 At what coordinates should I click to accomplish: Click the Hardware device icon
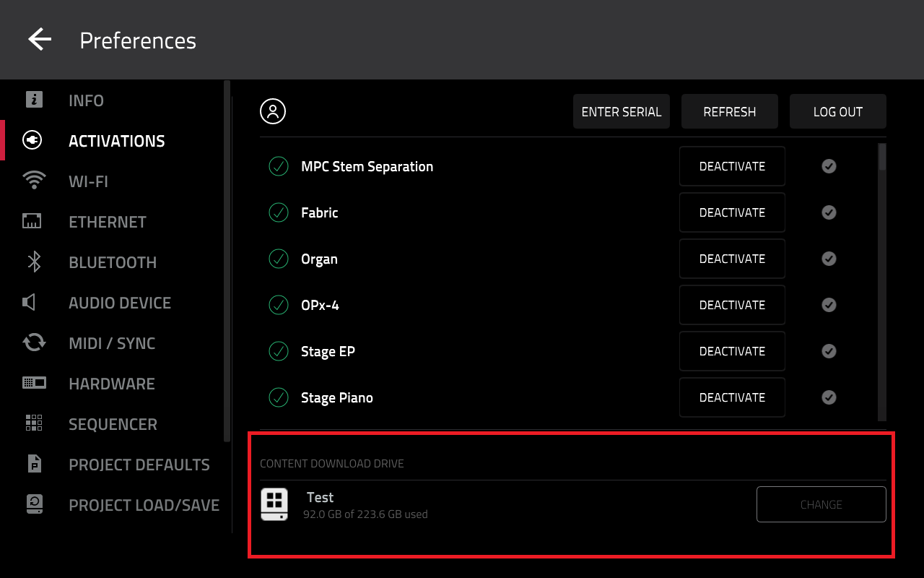coord(34,383)
